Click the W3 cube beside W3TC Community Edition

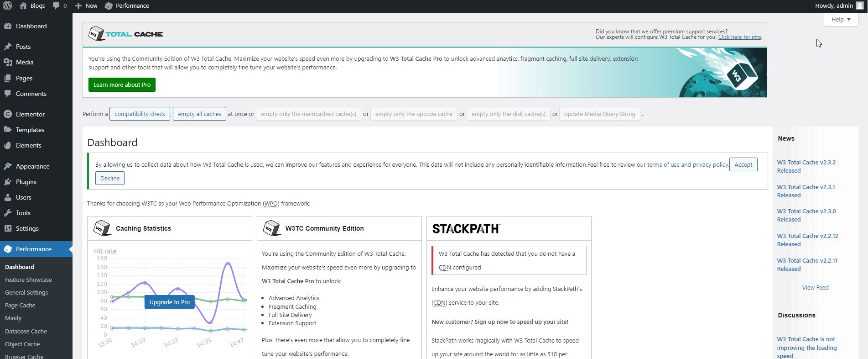pyautogui.click(x=272, y=228)
